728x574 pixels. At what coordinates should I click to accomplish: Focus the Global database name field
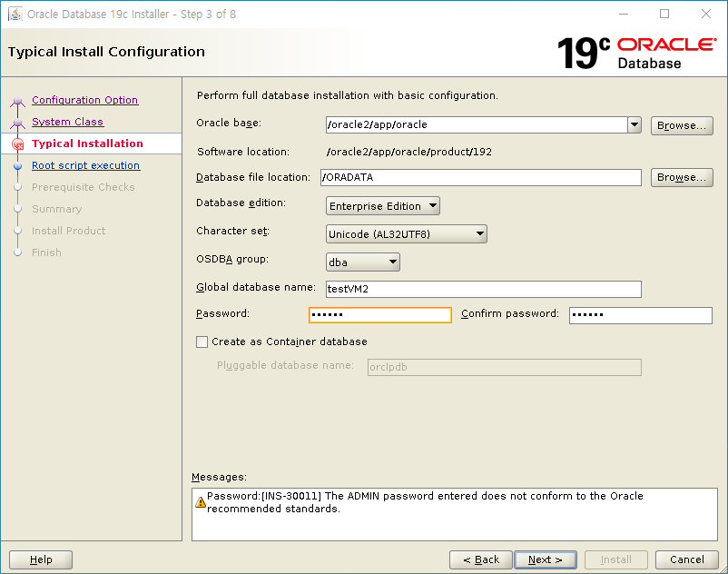point(484,289)
